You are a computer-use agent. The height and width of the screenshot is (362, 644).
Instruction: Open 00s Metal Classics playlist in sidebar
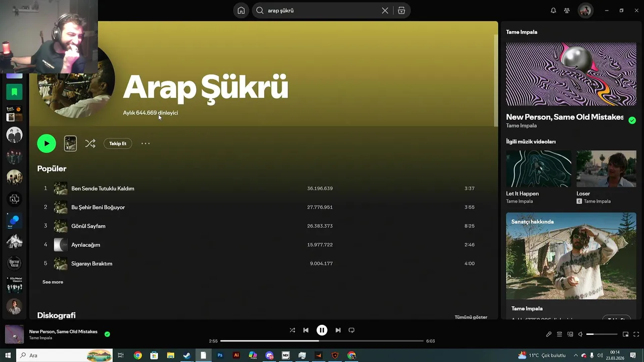[14, 285]
